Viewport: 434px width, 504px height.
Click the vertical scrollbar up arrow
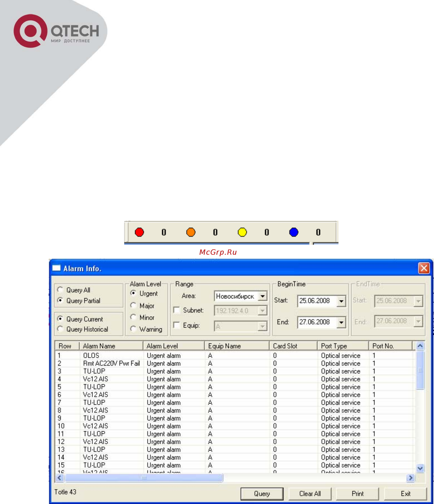pyautogui.click(x=420, y=346)
